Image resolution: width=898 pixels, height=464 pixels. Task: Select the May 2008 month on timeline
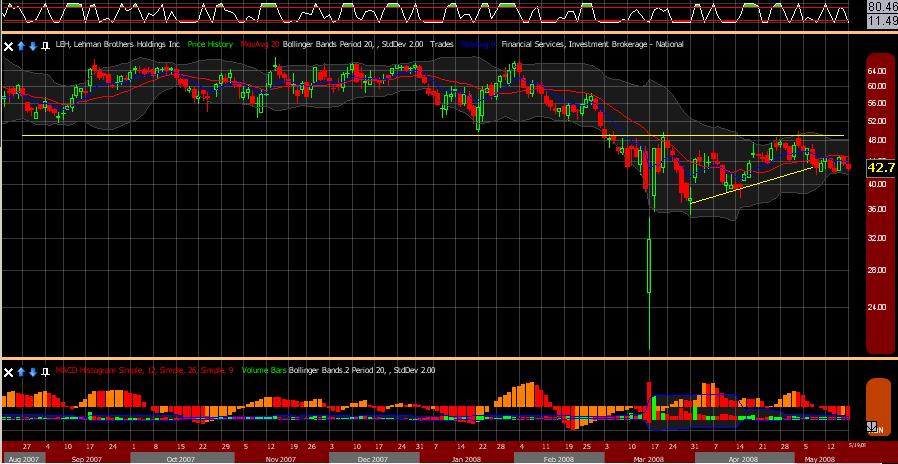820,458
